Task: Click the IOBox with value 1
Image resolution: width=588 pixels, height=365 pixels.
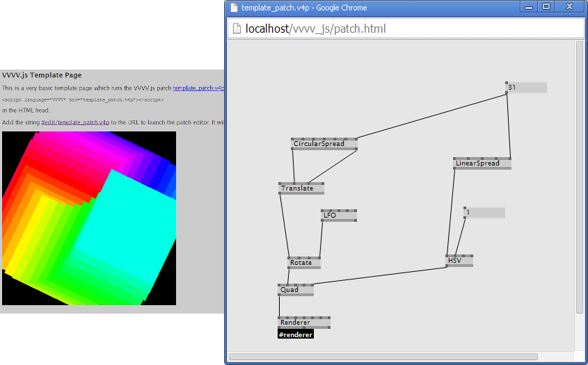Action: click(x=484, y=213)
